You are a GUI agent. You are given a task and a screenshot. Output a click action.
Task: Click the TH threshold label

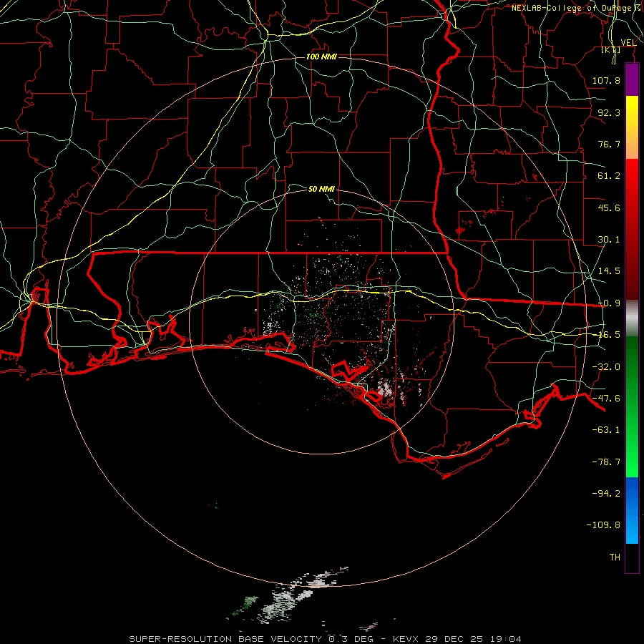(x=615, y=557)
